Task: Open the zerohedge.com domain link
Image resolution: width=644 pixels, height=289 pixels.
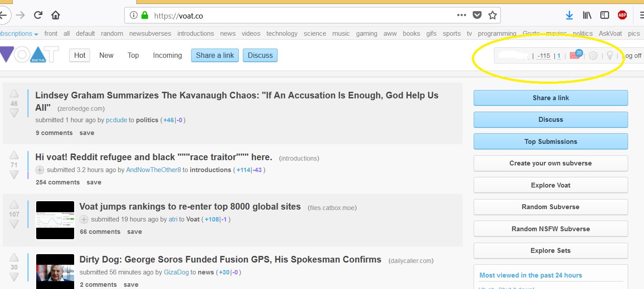Action: click(81, 109)
